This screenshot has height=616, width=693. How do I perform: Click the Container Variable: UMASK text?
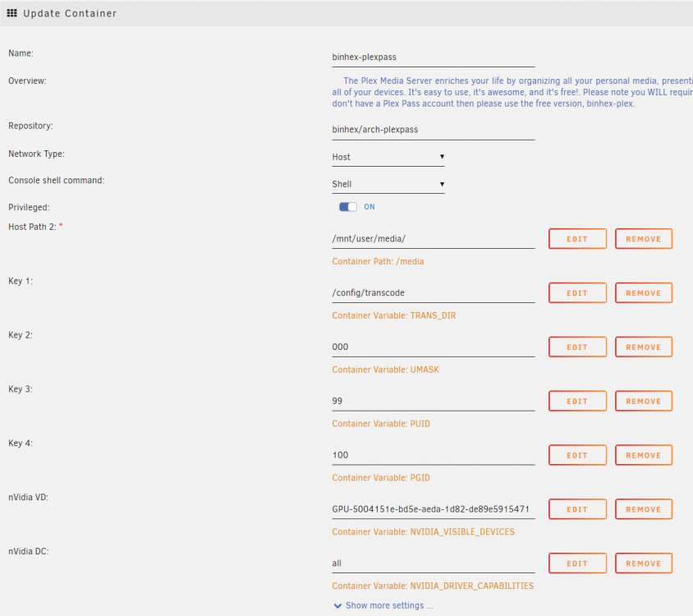[385, 370]
